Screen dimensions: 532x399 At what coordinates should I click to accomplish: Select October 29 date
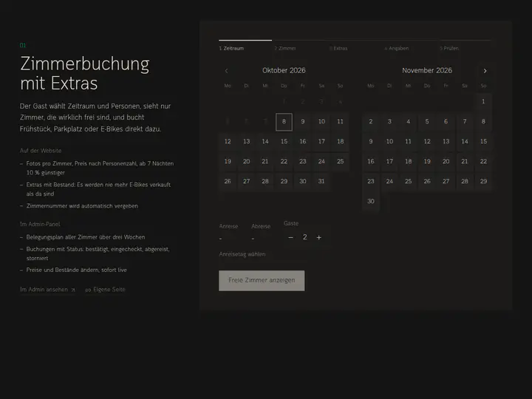click(x=284, y=182)
